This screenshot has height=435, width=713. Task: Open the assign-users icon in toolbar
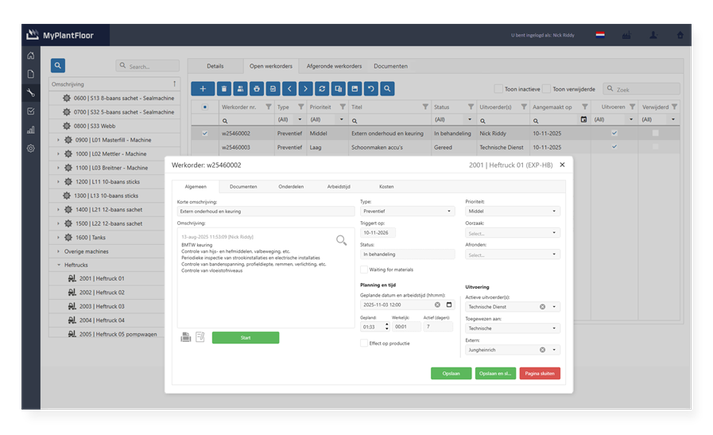coord(240,89)
